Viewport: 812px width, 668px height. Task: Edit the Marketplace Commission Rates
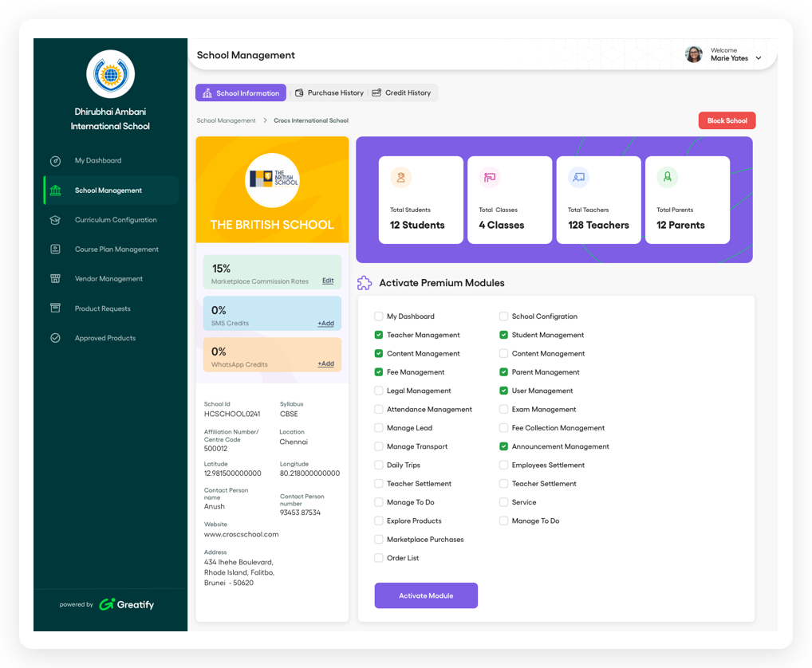pos(328,281)
